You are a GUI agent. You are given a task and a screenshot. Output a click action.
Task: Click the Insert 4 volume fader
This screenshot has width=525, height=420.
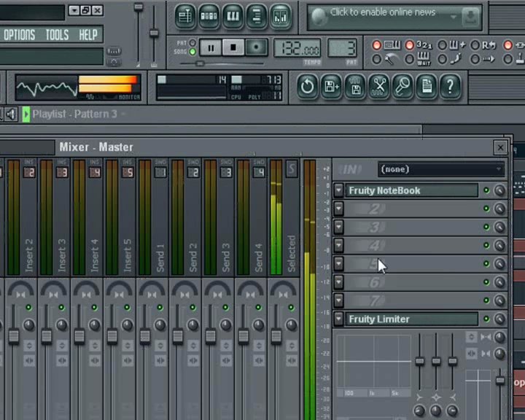tap(79, 336)
